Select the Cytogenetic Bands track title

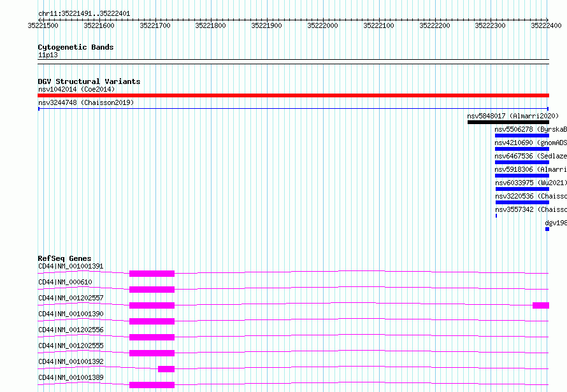(76, 47)
